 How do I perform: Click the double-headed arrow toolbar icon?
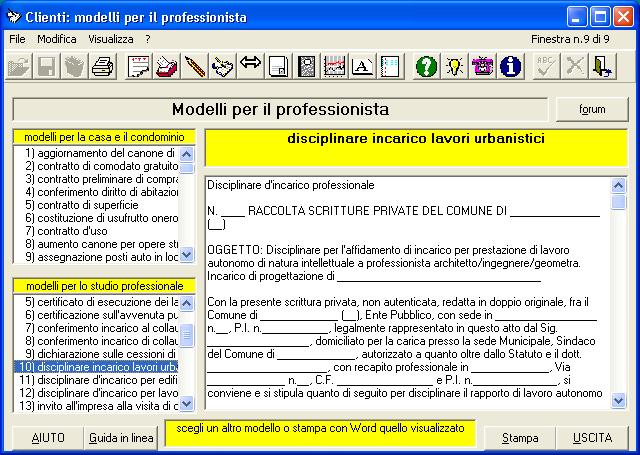pos(250,67)
